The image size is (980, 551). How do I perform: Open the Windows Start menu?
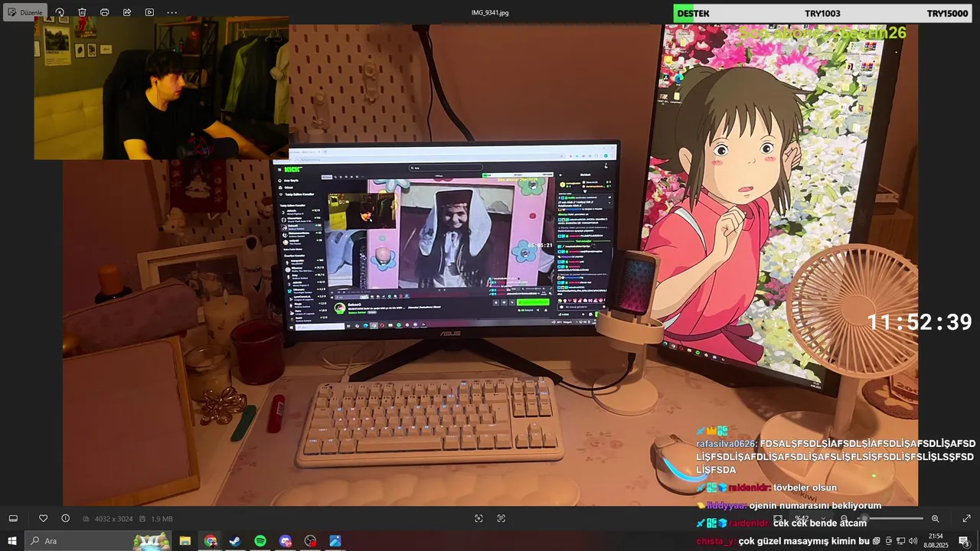[12, 541]
